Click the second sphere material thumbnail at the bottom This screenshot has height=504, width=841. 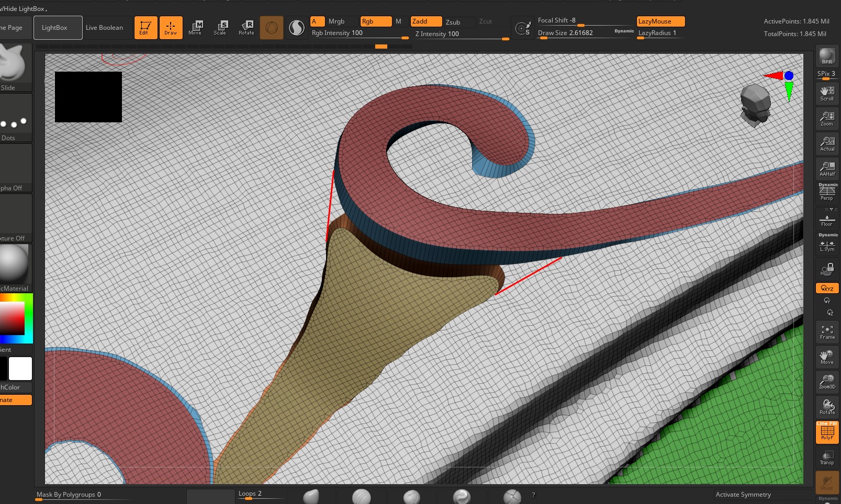pos(361,496)
